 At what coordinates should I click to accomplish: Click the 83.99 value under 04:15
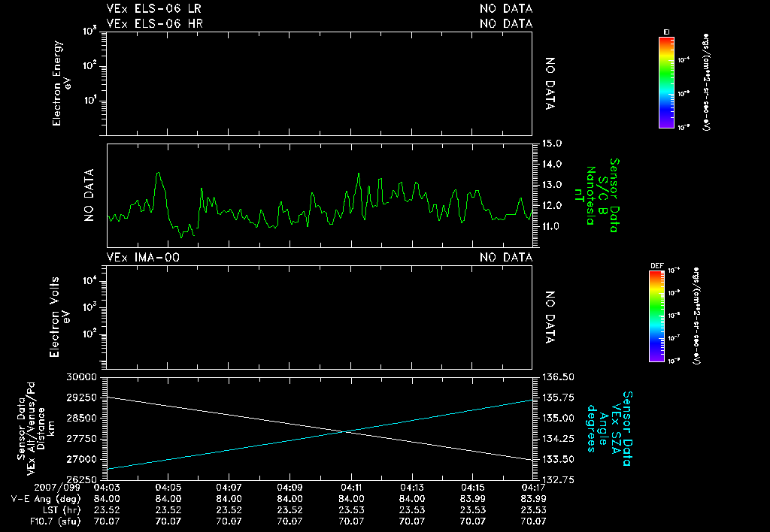(x=472, y=499)
